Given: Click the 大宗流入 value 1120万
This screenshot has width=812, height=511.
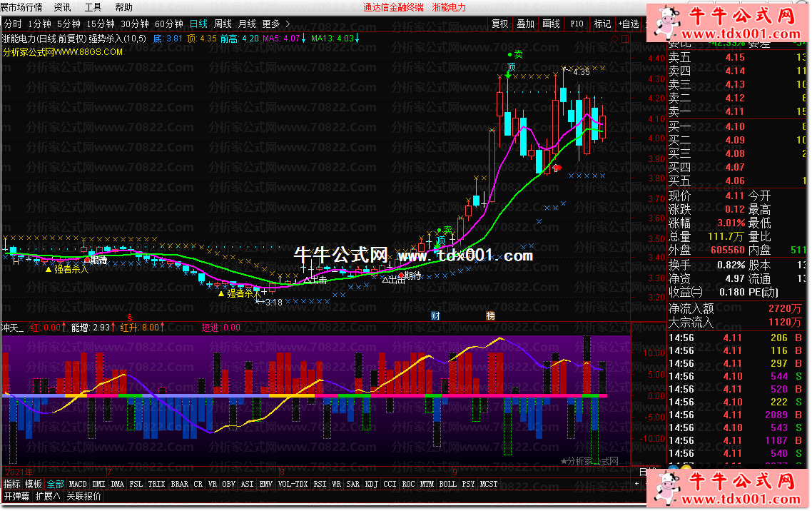Looking at the screenshot, I should click(785, 323).
